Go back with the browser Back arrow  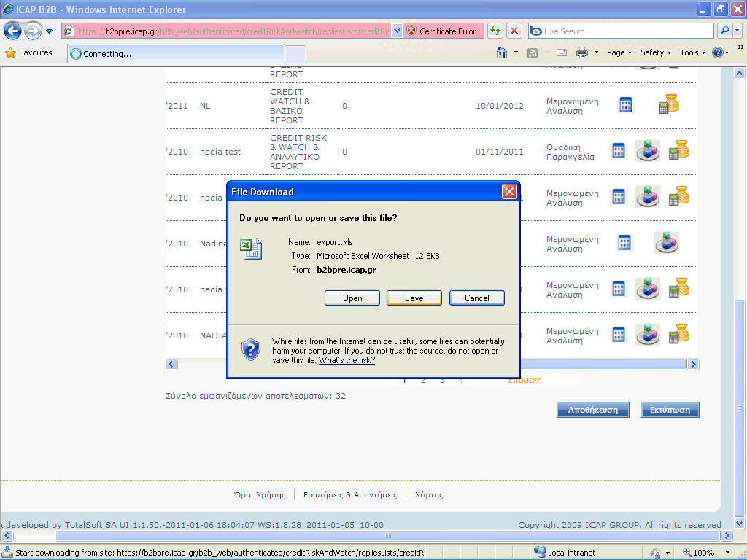[x=12, y=31]
